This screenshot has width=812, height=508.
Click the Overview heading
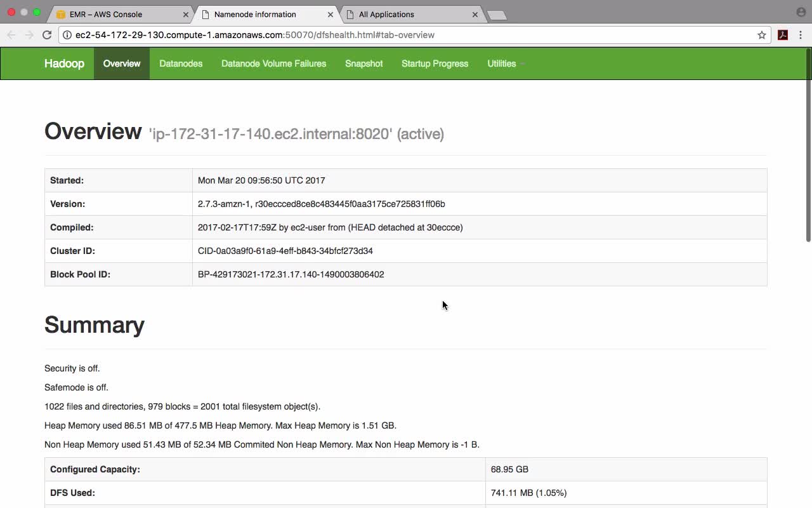tap(93, 131)
